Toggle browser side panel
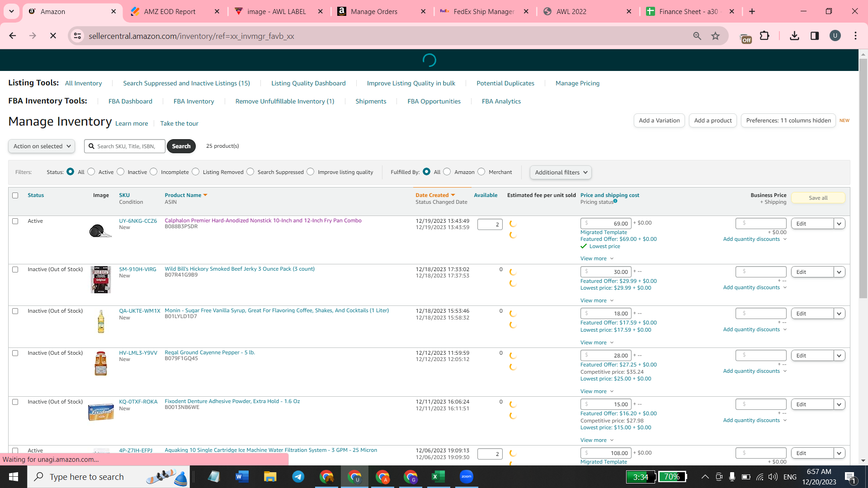Screen dimensions: 868x488 click(815, 36)
